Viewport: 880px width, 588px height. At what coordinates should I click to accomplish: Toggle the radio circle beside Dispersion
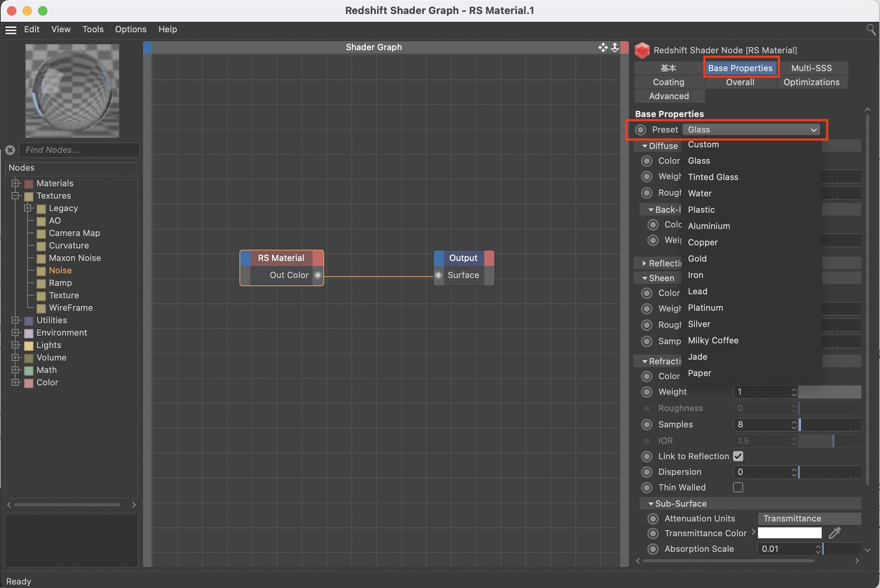[647, 472]
